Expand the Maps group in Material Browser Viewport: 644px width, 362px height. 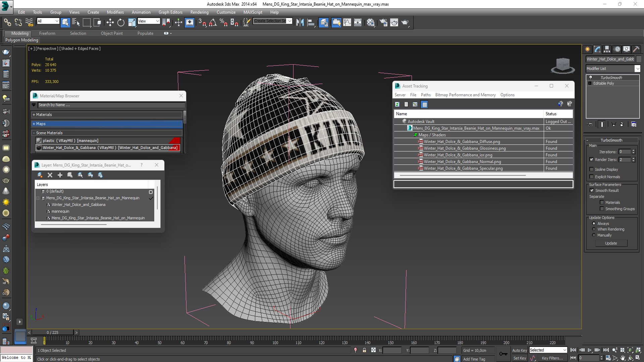coord(107,124)
